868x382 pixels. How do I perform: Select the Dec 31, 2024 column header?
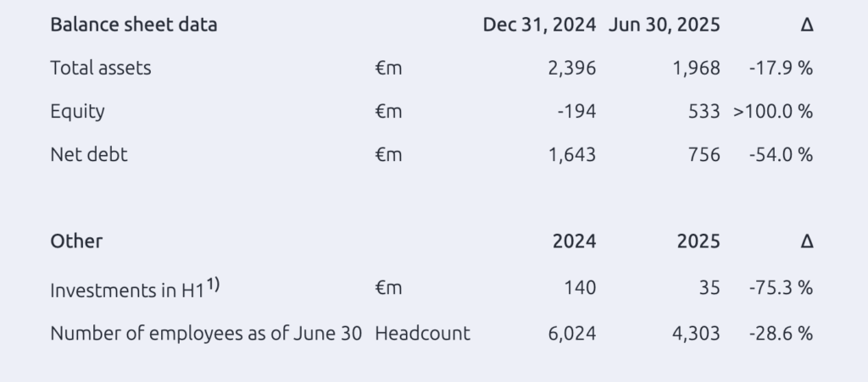539,25
